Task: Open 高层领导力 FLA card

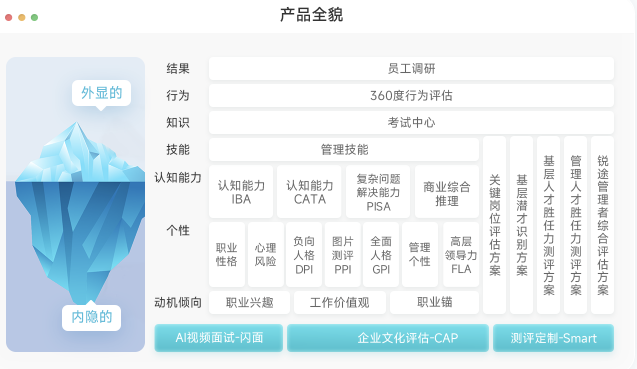Action: point(461,254)
